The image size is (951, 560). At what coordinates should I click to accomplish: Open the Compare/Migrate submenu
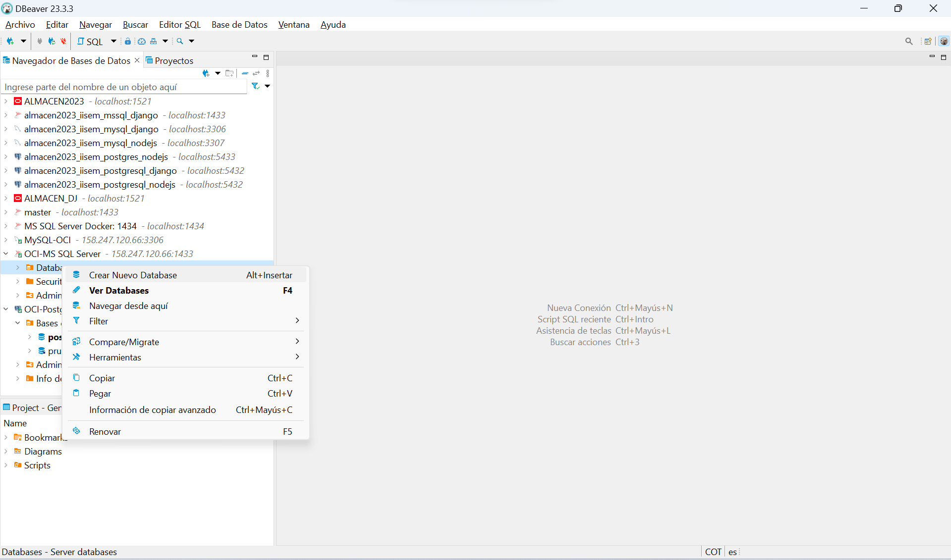click(186, 342)
